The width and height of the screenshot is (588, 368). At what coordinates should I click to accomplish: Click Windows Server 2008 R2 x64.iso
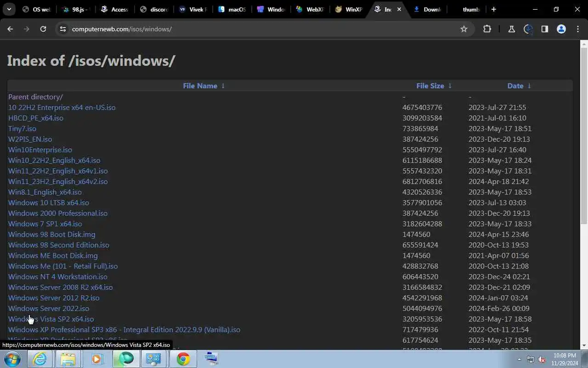click(60, 287)
